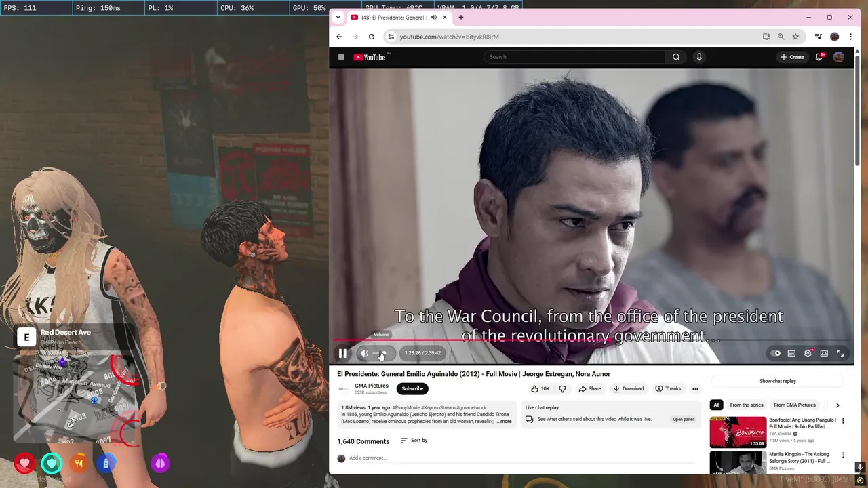Click the red heart health HUD icon
868x488 pixels.
click(x=25, y=464)
